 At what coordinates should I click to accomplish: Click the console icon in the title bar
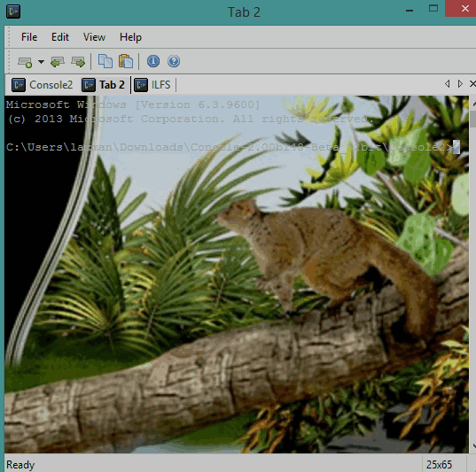(x=13, y=12)
